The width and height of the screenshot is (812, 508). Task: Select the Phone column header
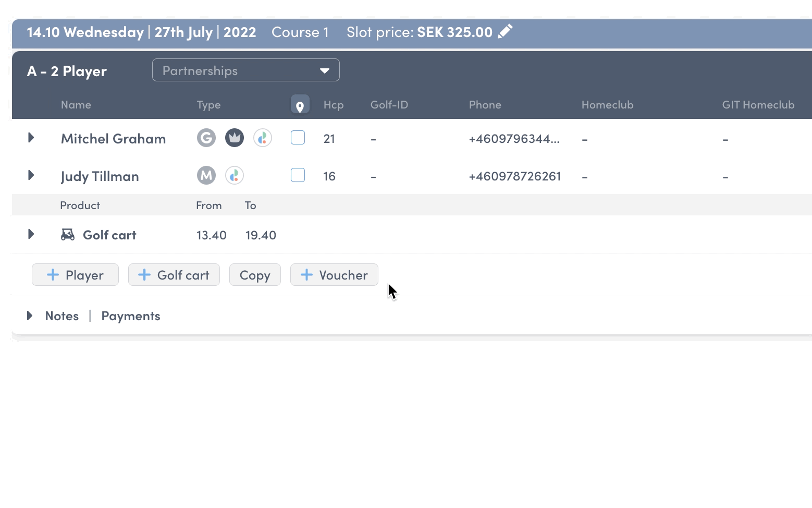[x=485, y=104]
